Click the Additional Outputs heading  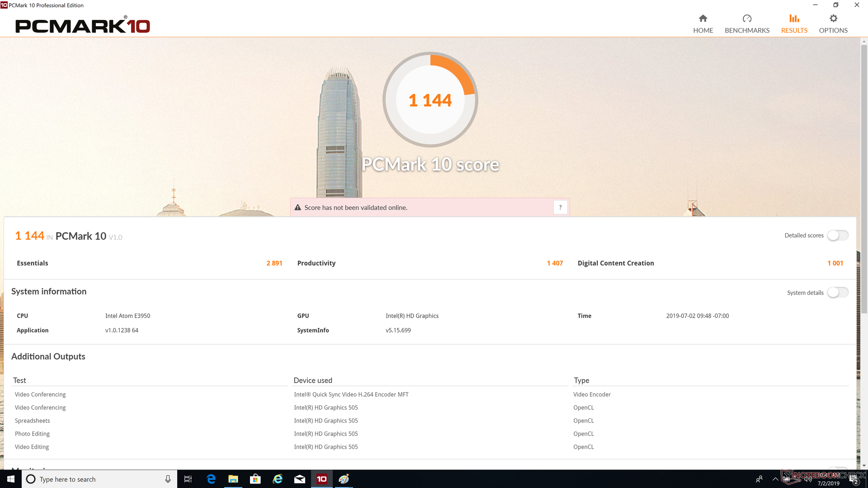pos(48,357)
